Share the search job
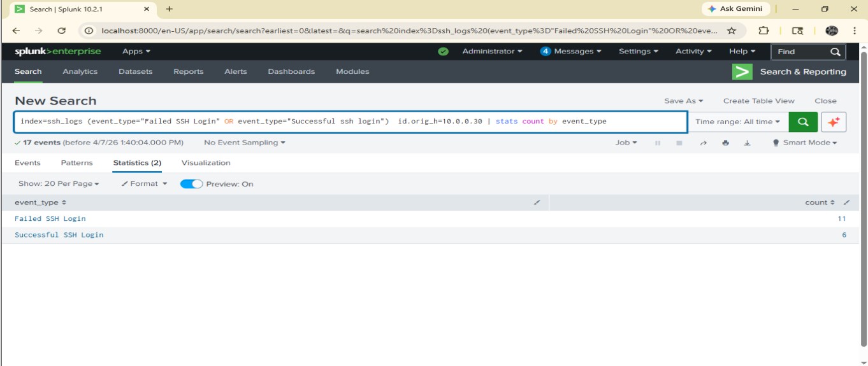 (703, 143)
